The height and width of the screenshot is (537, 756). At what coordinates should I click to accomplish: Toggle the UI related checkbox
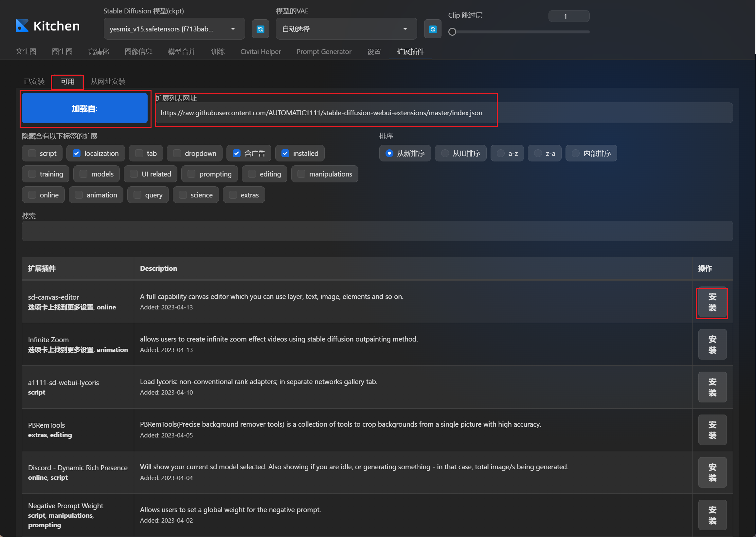click(134, 174)
